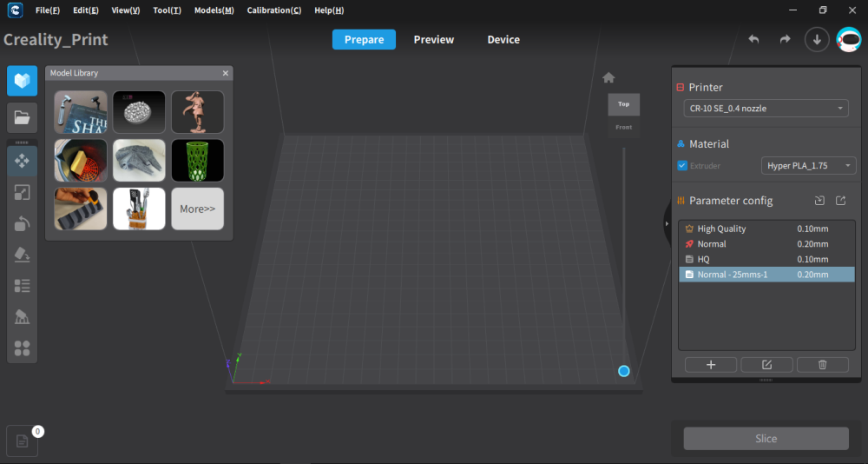This screenshot has width=868, height=464.
Task: Pick the sponge holder model thumbnail
Action: (x=81, y=161)
